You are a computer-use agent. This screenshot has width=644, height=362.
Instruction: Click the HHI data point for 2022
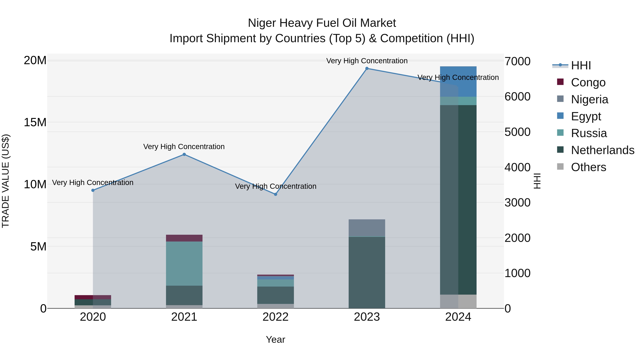pos(275,194)
